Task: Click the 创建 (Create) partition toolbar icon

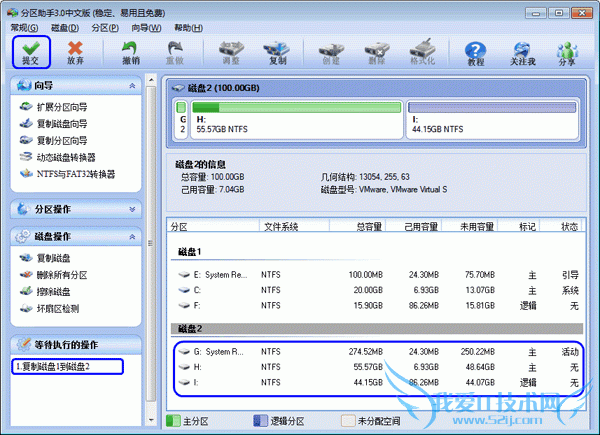Action: [331, 52]
